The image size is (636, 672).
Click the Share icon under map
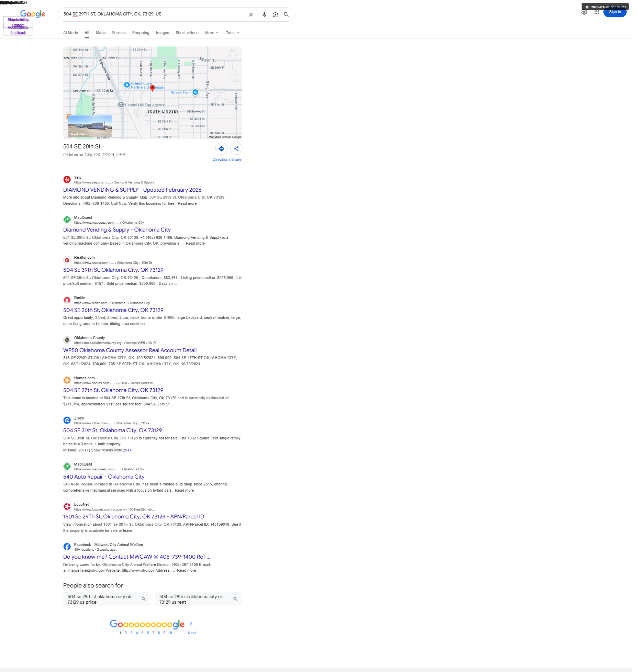[236, 149]
